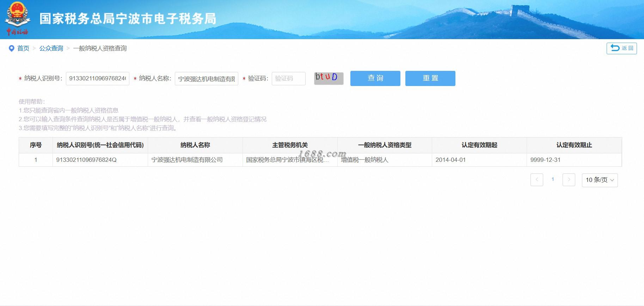Click the 序号 column header
644x306 pixels.
pos(36,145)
